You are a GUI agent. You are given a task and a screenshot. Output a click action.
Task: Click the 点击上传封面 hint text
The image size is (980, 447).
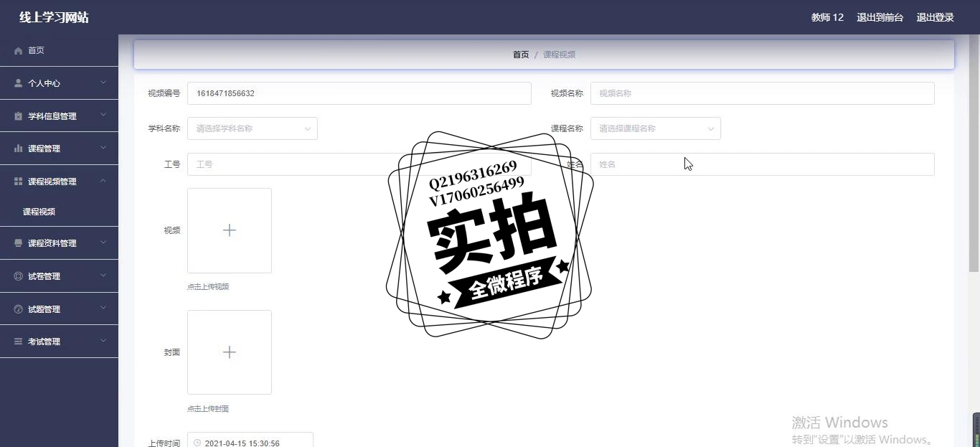(x=208, y=409)
